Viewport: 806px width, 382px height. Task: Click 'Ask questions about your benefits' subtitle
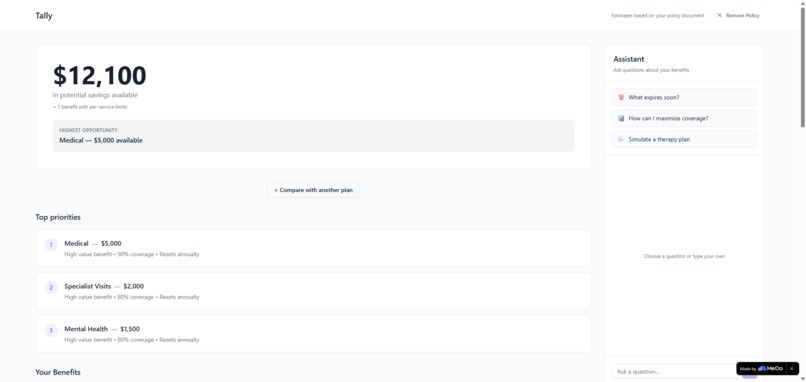(x=651, y=70)
